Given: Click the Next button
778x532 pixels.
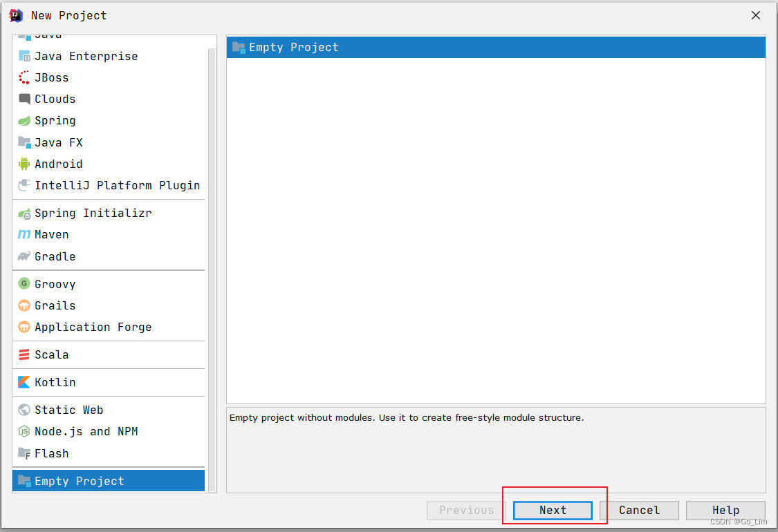Looking at the screenshot, I should [x=553, y=510].
